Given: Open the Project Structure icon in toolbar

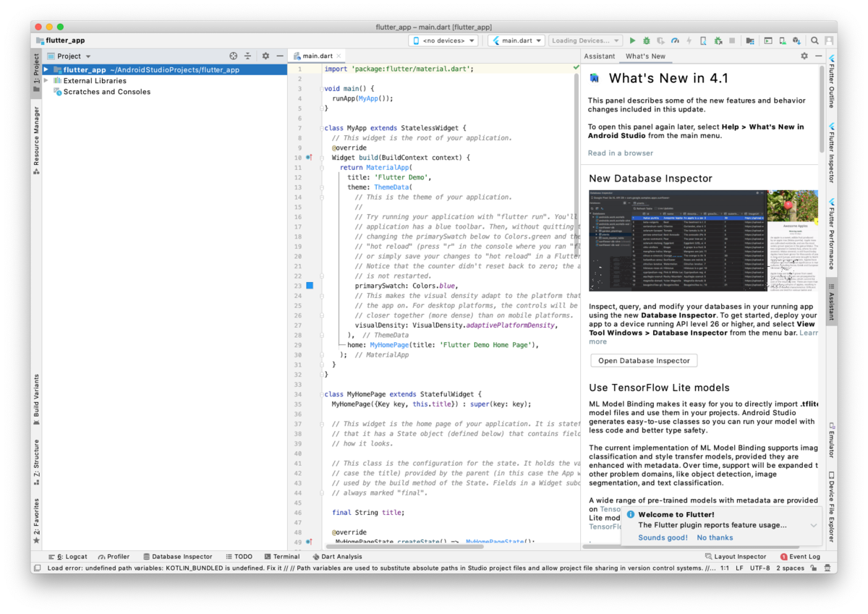Looking at the screenshot, I should click(750, 40).
